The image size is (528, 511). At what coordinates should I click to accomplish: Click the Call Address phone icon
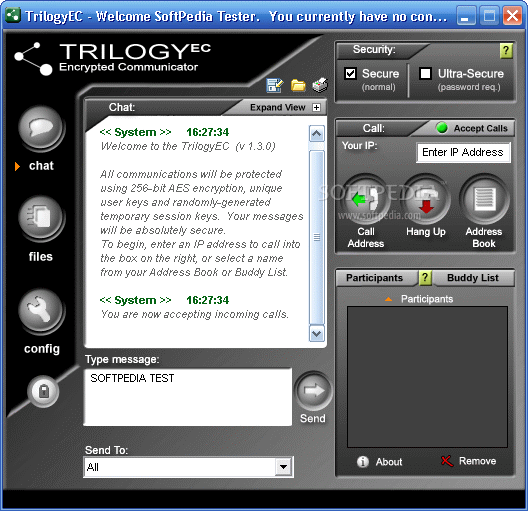coord(366,199)
